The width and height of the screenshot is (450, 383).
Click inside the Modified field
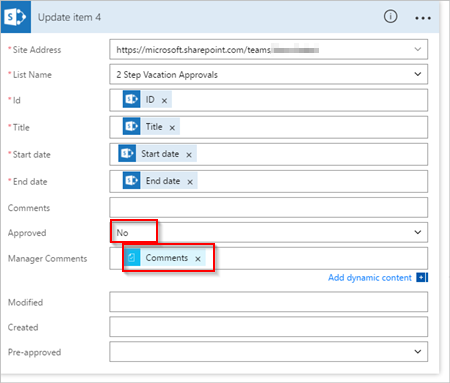click(x=268, y=302)
